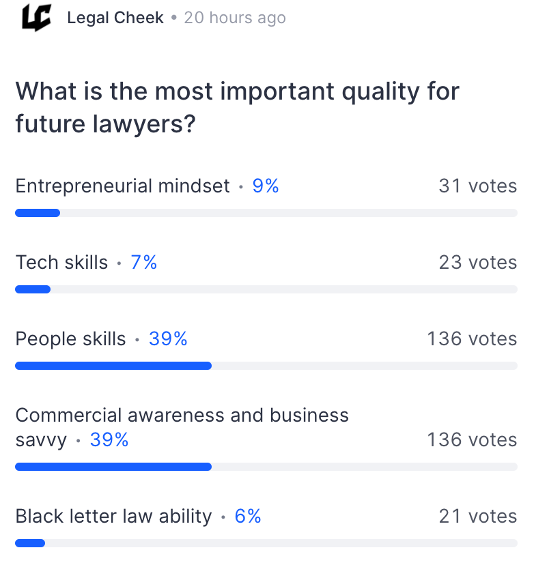The height and width of the screenshot is (564, 533).
Task: Open the Legal Cheek author name link
Action: pyautogui.click(x=115, y=18)
